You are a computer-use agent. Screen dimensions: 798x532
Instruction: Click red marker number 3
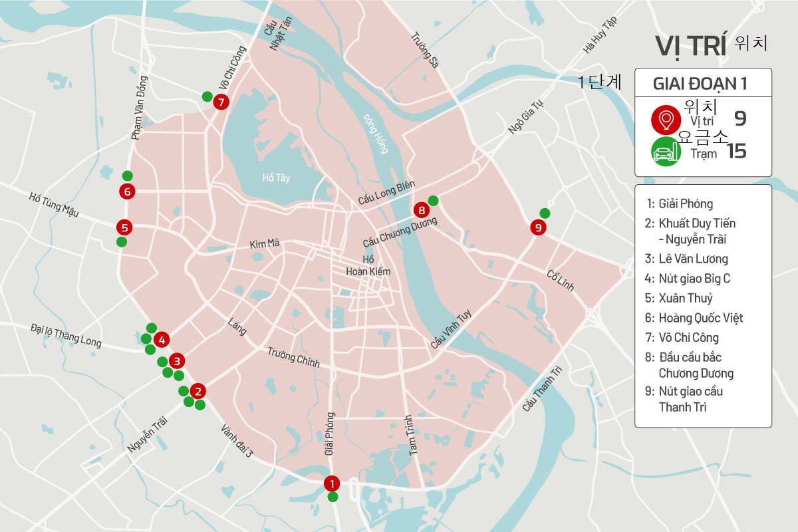click(x=176, y=361)
